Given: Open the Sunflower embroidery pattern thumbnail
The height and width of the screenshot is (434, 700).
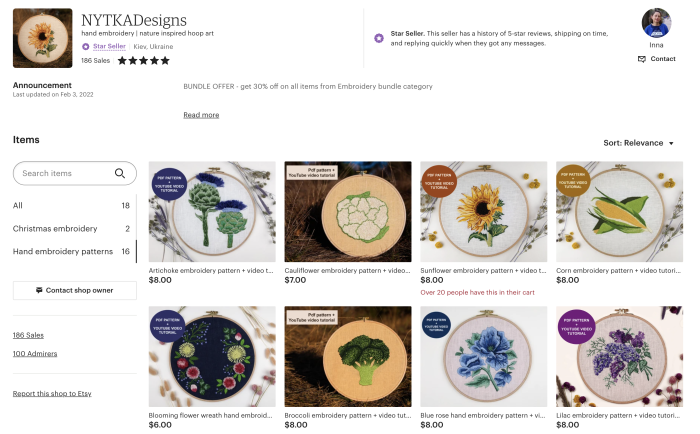Looking at the screenshot, I should [484, 212].
